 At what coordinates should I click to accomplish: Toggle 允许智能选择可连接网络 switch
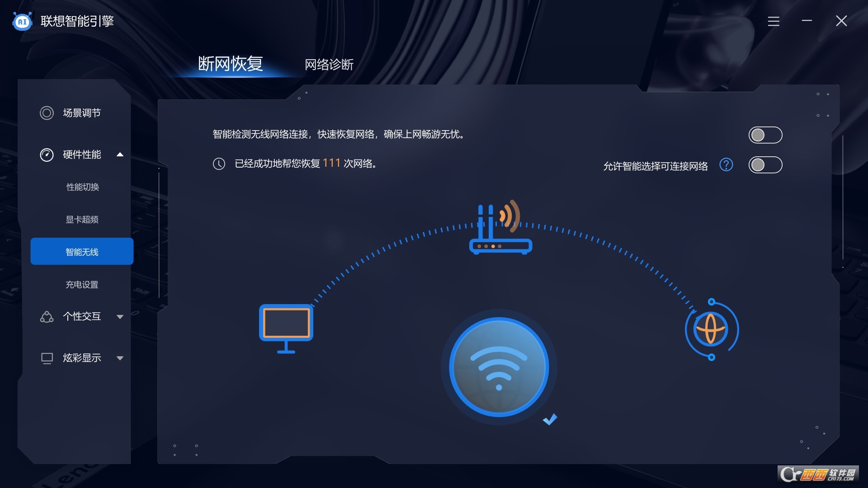tap(765, 165)
